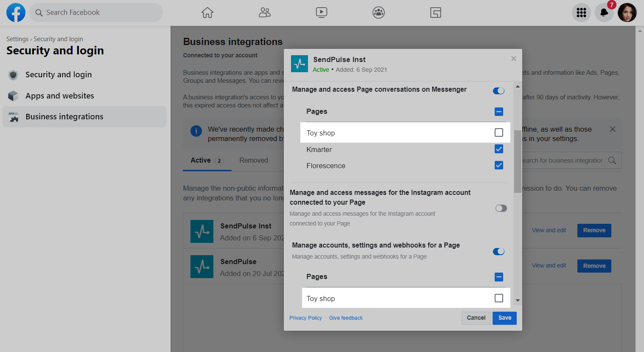644x352 pixels.
Task: Open the Groups icon in top navigation
Action: tap(378, 13)
